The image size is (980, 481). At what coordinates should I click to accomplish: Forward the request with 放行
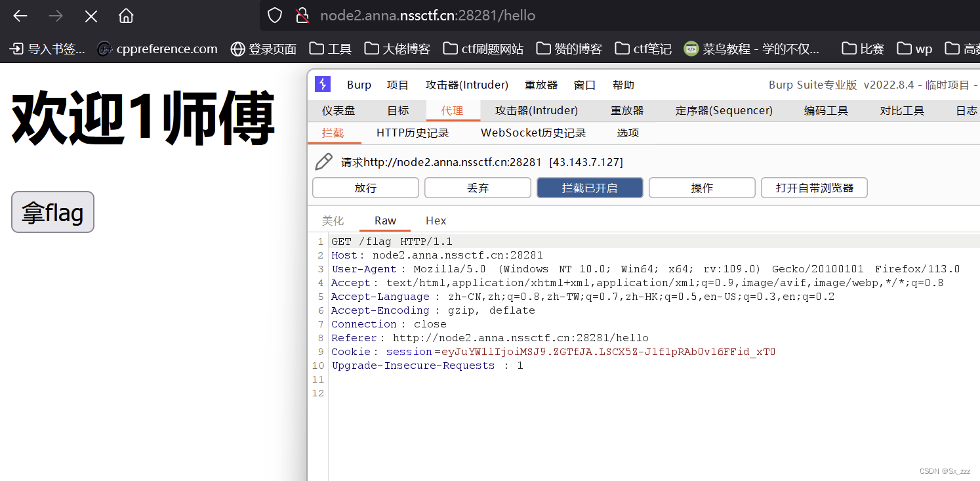(365, 187)
